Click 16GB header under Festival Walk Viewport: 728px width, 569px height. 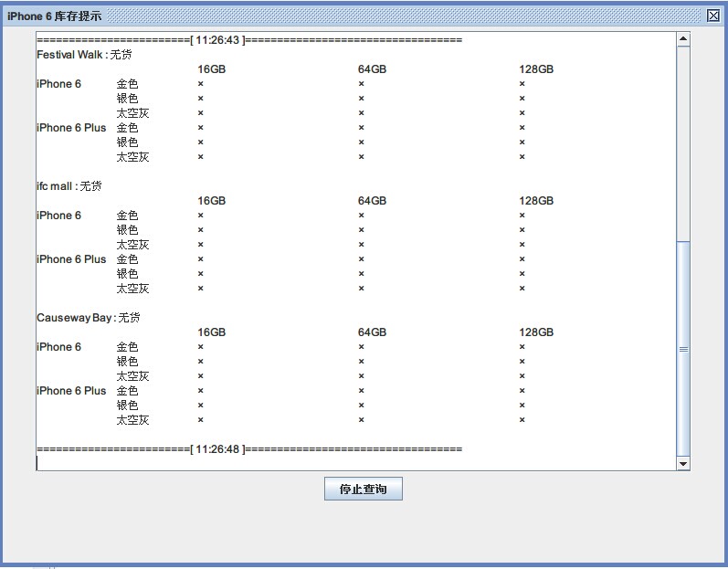[x=211, y=69]
